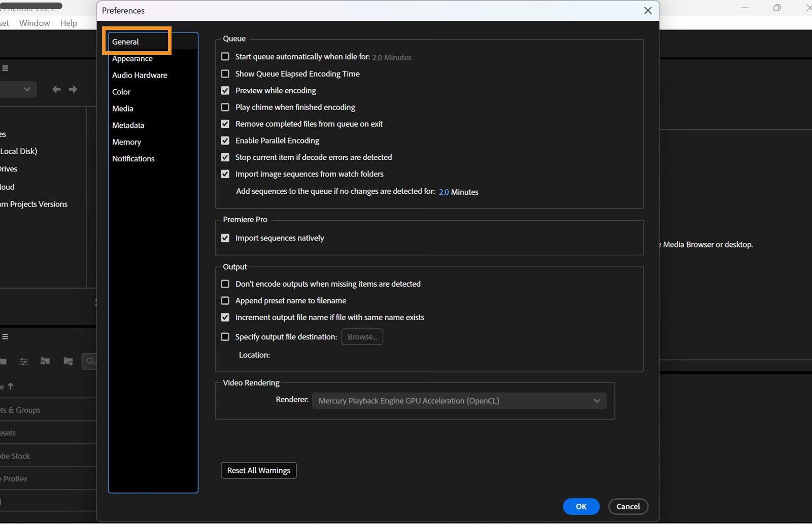Disable Preview while encoding
Viewport: 812px width, 524px height.
point(225,90)
